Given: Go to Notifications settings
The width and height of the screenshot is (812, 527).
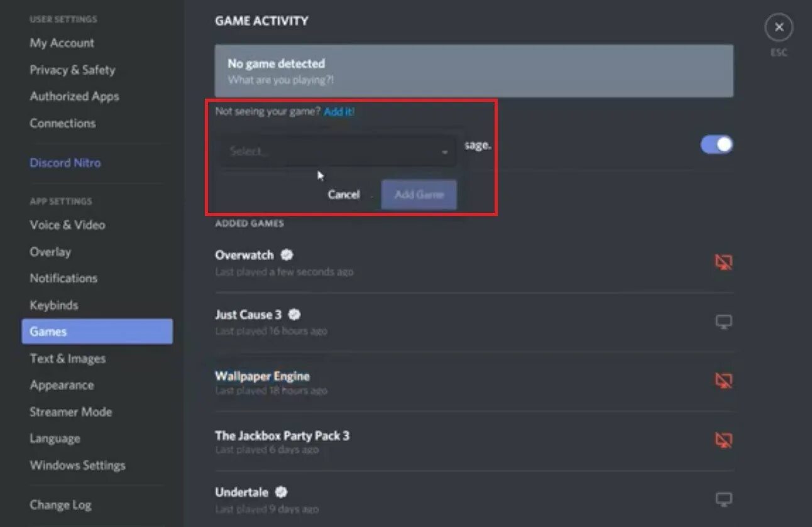Looking at the screenshot, I should (x=63, y=278).
